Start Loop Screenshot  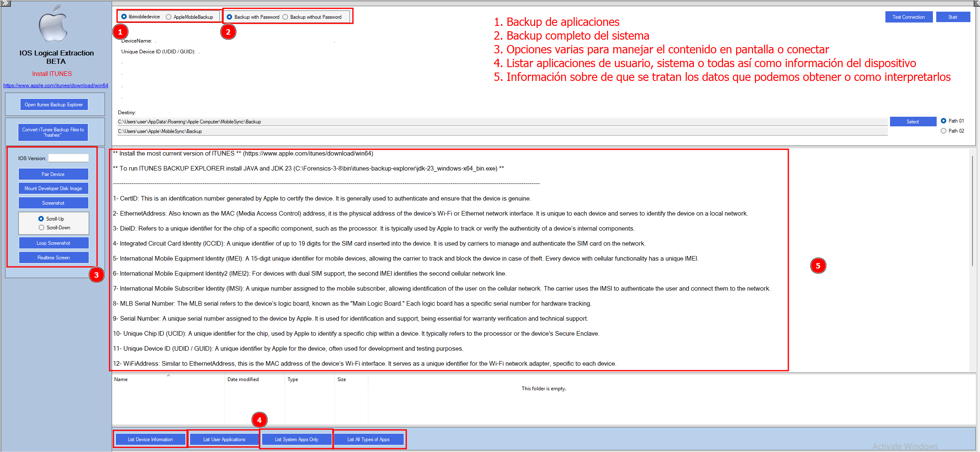(x=53, y=243)
